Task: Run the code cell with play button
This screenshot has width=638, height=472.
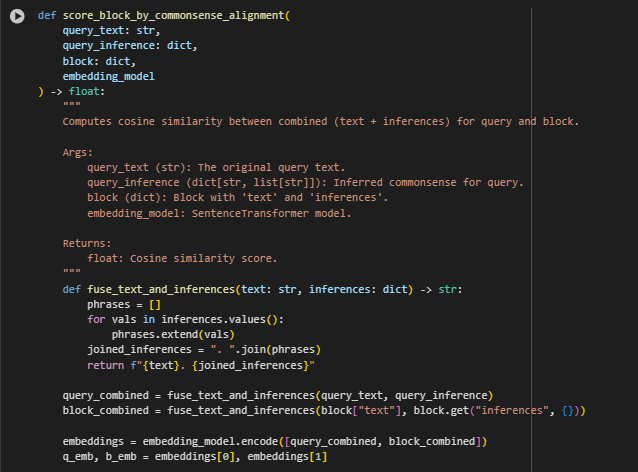Action: [x=17, y=16]
